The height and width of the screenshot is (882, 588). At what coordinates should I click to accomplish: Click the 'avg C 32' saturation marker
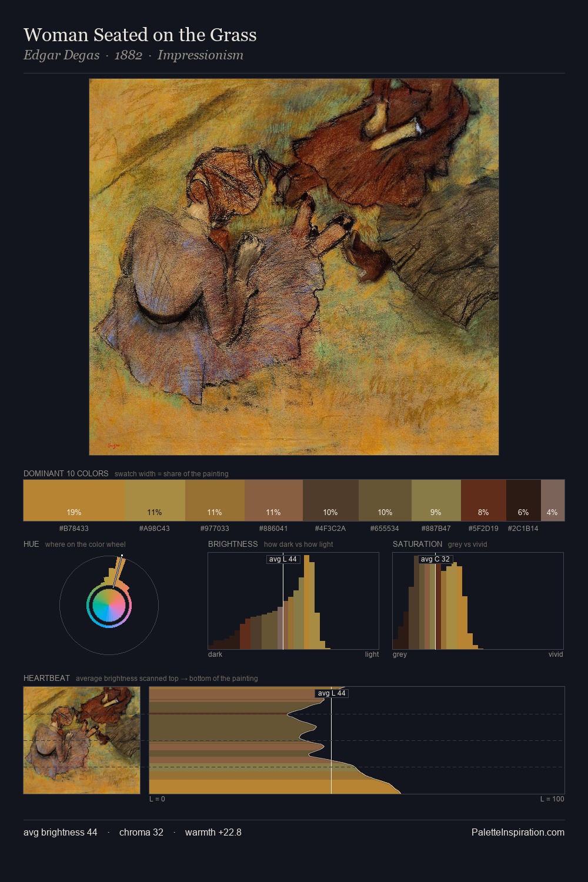[435, 559]
